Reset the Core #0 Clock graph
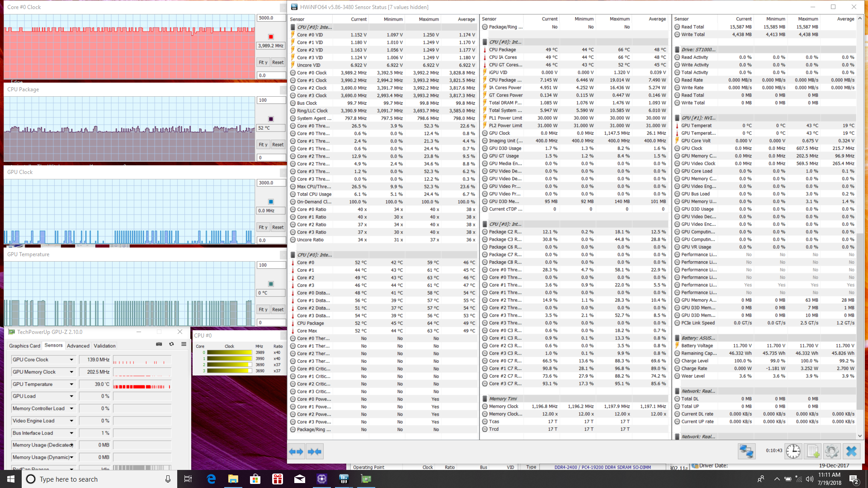Screen dimensions: 868x488 tap(278, 63)
